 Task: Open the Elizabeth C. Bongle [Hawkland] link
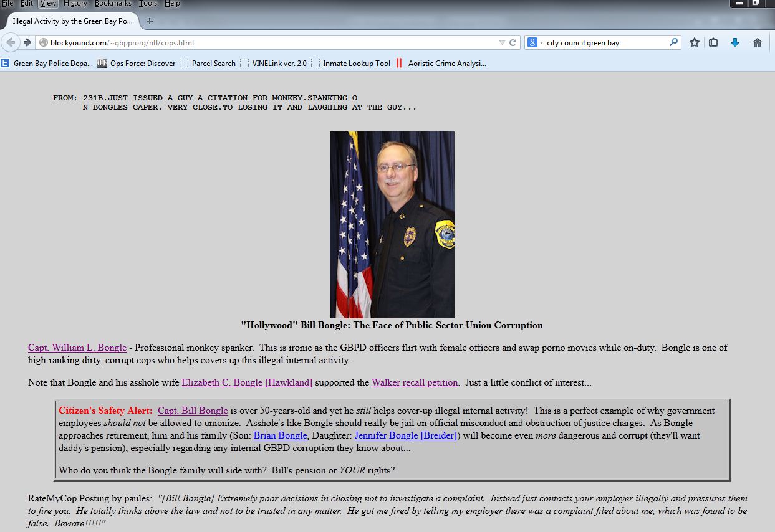(x=247, y=382)
